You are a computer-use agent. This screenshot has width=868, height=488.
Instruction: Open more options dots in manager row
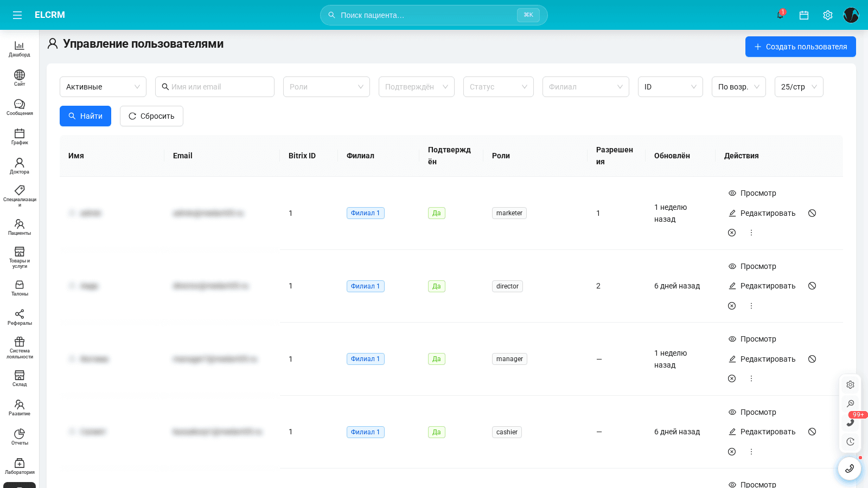click(751, 378)
